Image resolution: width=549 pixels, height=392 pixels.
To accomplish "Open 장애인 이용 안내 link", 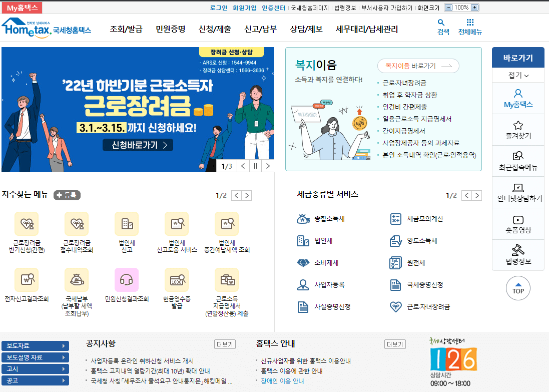I will click(x=282, y=381).
